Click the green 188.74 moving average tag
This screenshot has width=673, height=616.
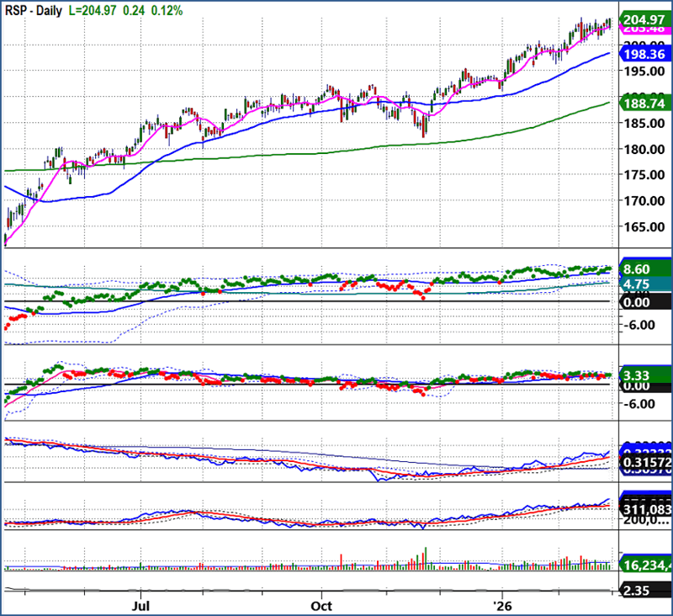coord(644,103)
